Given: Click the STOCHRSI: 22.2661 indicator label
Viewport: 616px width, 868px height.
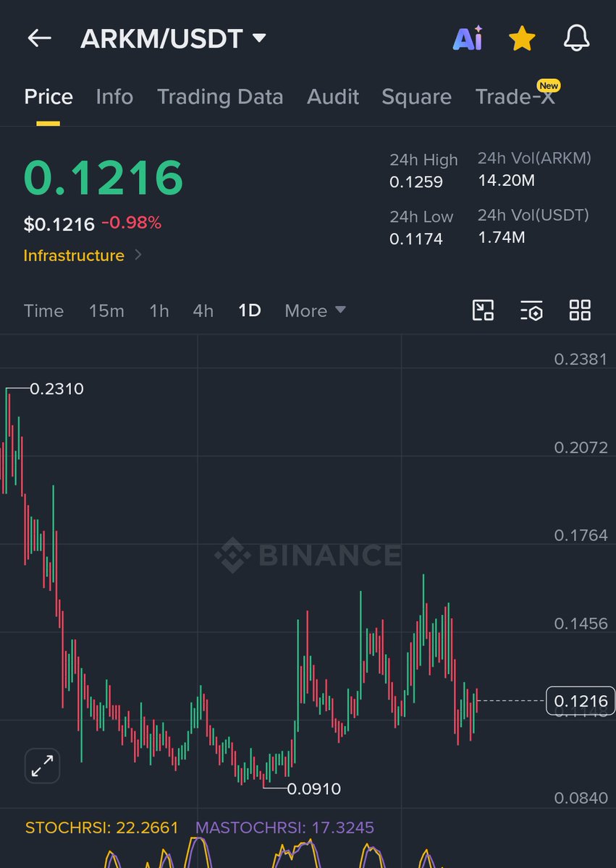Looking at the screenshot, I should pyautogui.click(x=101, y=827).
